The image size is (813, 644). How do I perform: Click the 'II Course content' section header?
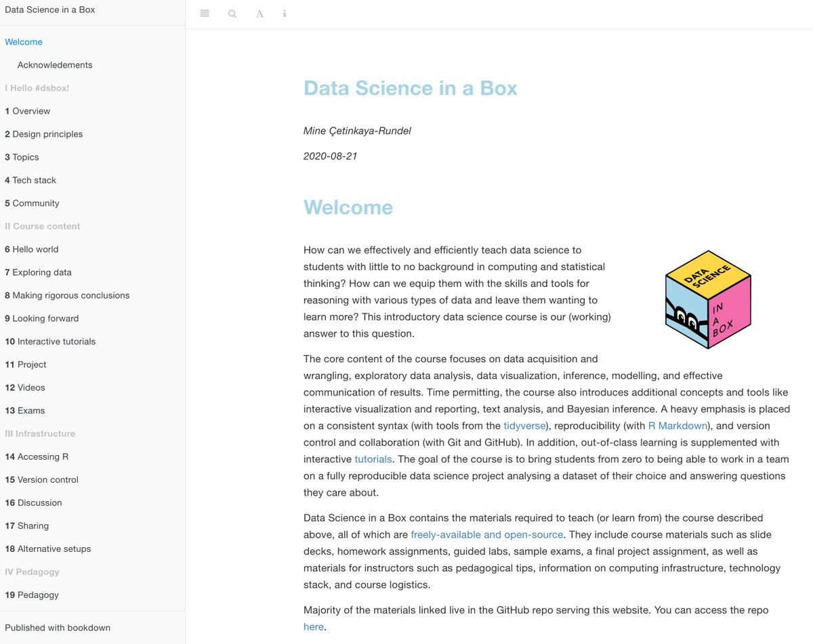[x=43, y=226]
